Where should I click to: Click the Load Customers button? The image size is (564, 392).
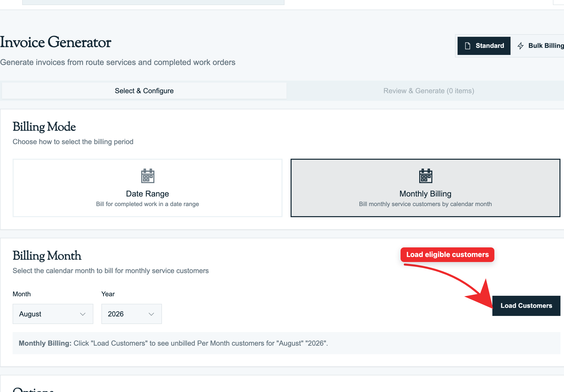click(x=526, y=306)
